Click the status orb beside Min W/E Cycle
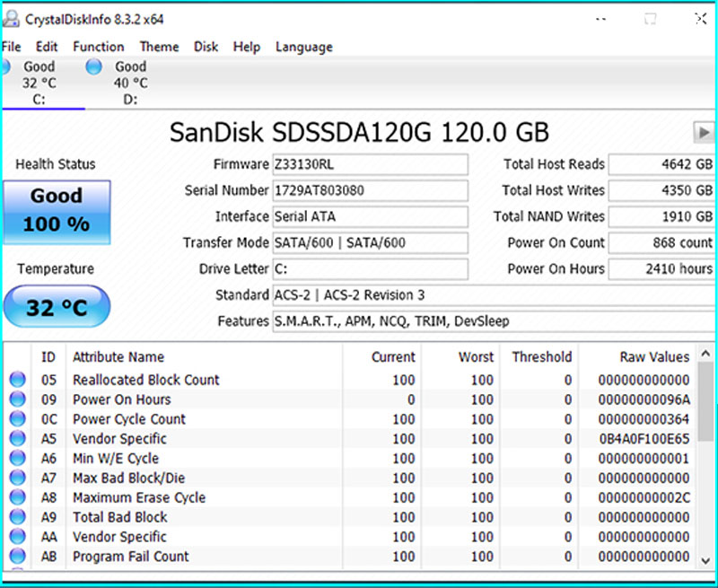The height and width of the screenshot is (588, 718). 17,459
